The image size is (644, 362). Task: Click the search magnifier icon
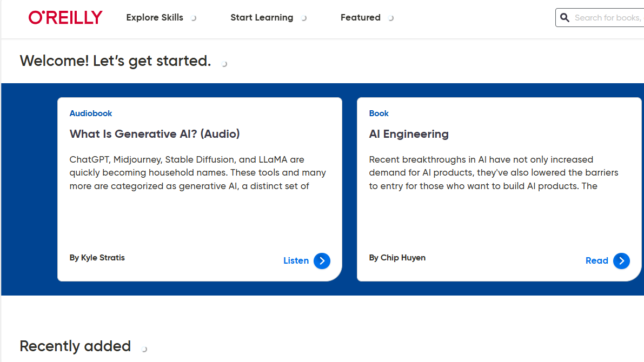[565, 18]
